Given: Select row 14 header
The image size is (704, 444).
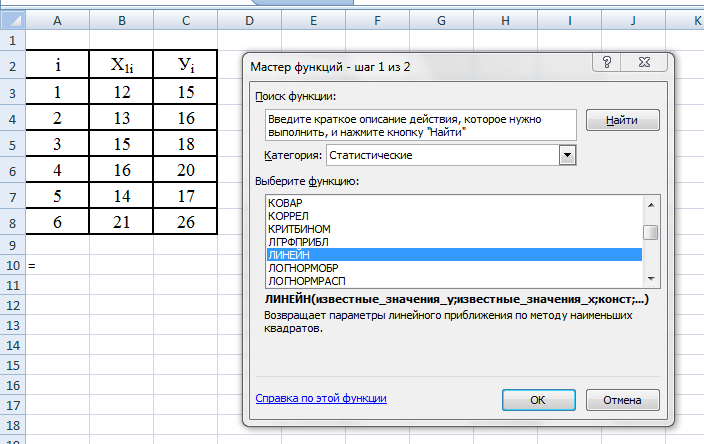Looking at the screenshot, I should pyautogui.click(x=13, y=345).
